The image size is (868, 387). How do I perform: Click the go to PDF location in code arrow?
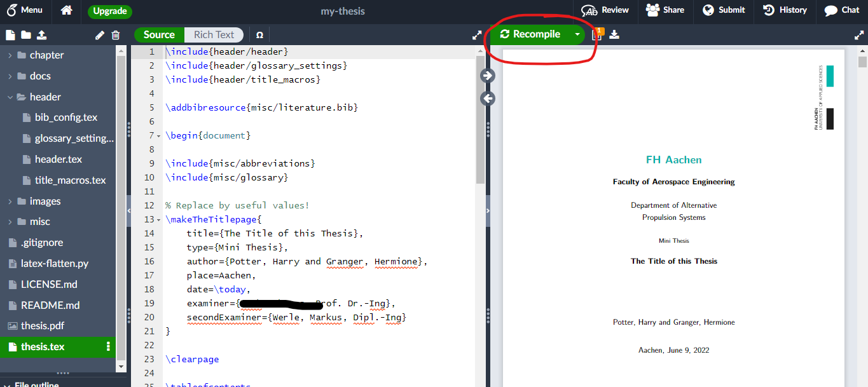488,98
